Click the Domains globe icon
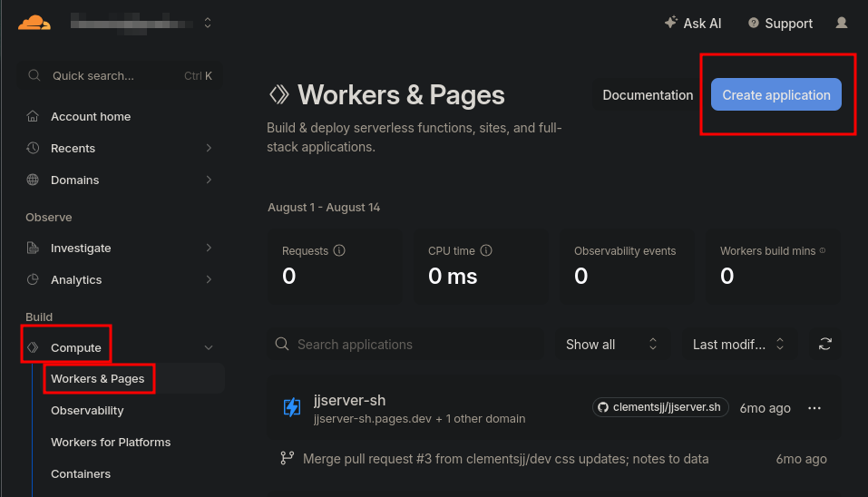Image resolution: width=868 pixels, height=497 pixels. pyautogui.click(x=33, y=180)
